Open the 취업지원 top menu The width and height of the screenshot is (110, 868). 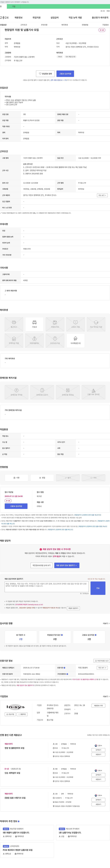[36, 17]
